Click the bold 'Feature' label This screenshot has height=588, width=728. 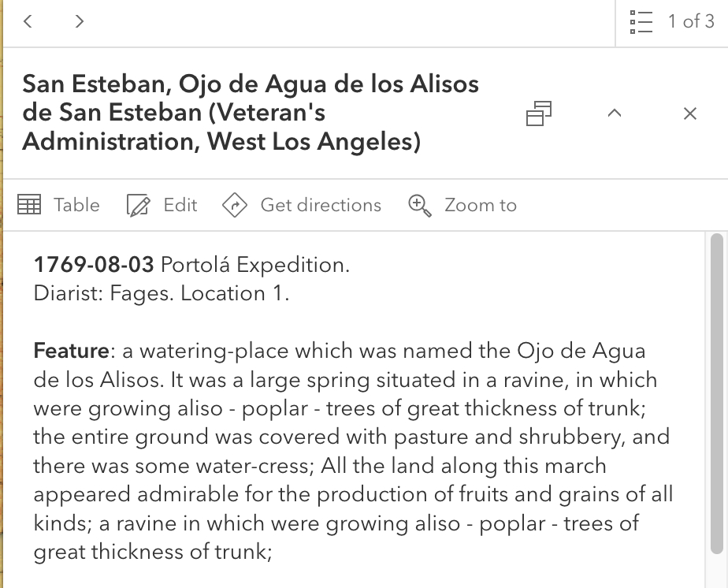pos(71,351)
